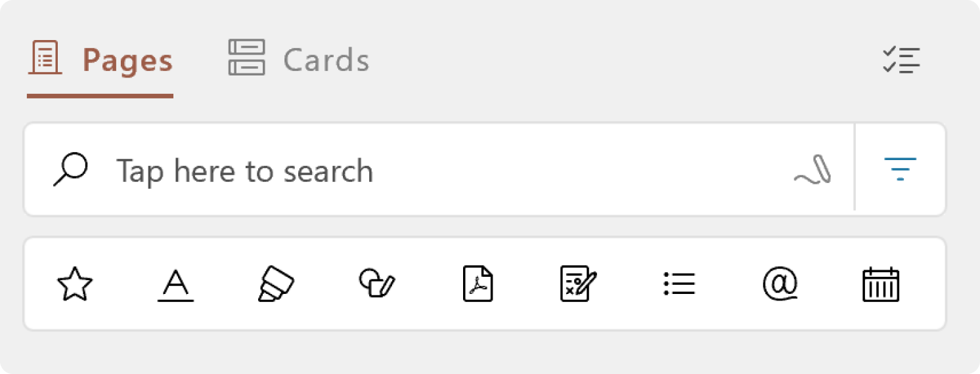Filter pages by starred favorites
Viewport: 980px width, 374px height.
(75, 285)
